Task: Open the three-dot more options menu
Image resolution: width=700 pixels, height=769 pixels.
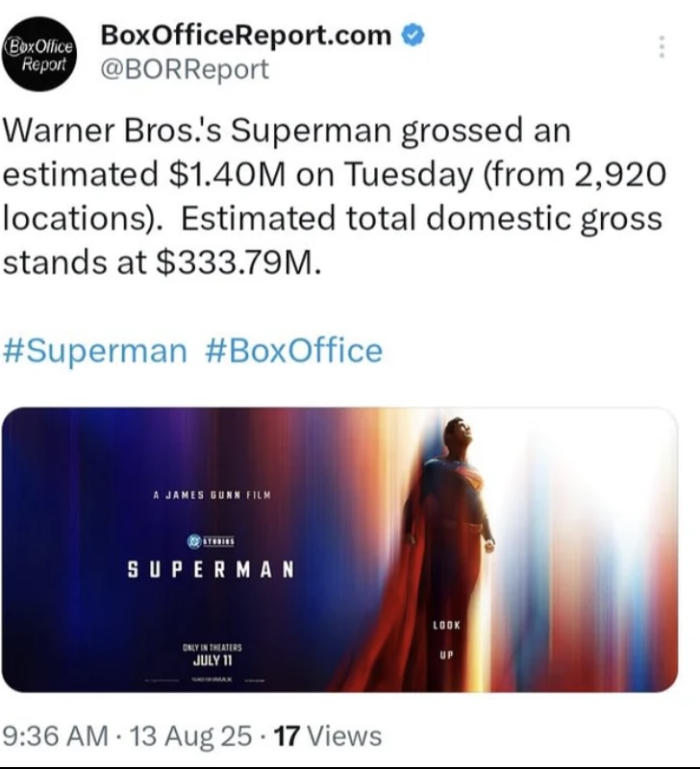Action: 662,46
